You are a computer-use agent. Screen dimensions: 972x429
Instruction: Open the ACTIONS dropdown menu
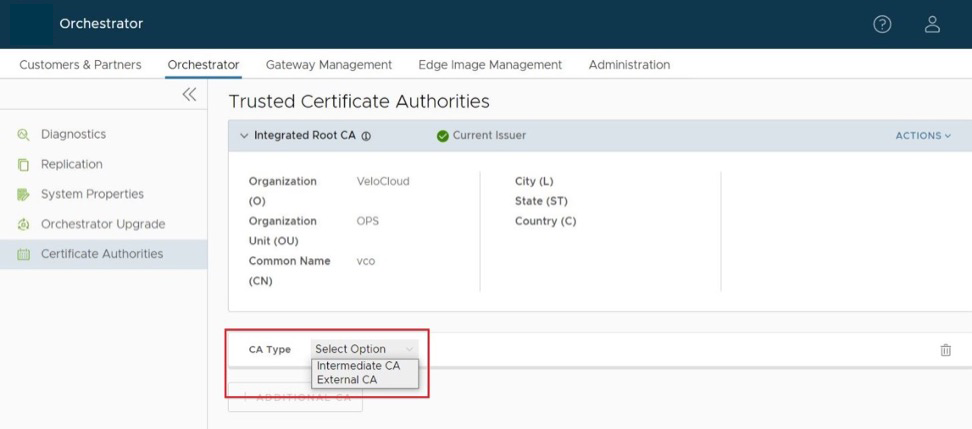click(x=922, y=136)
